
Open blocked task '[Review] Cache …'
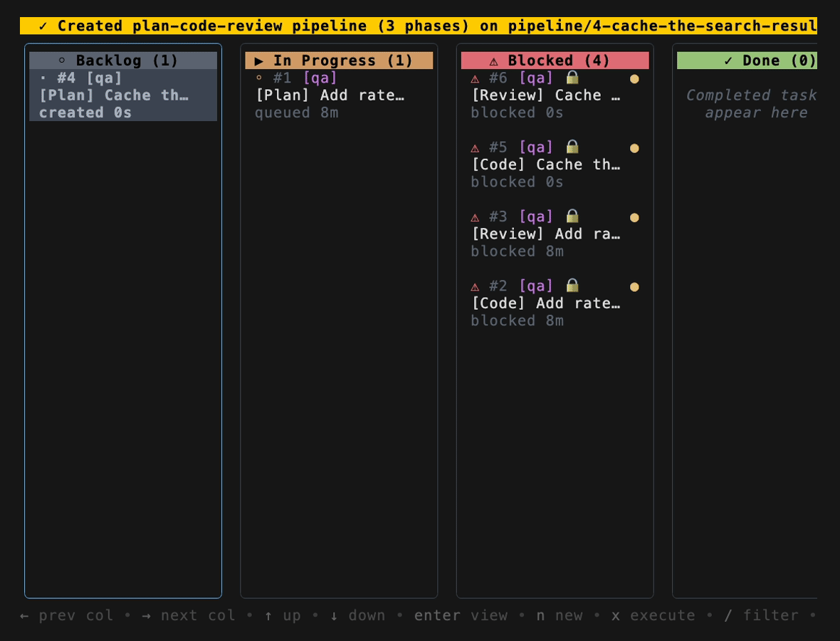coord(555,95)
